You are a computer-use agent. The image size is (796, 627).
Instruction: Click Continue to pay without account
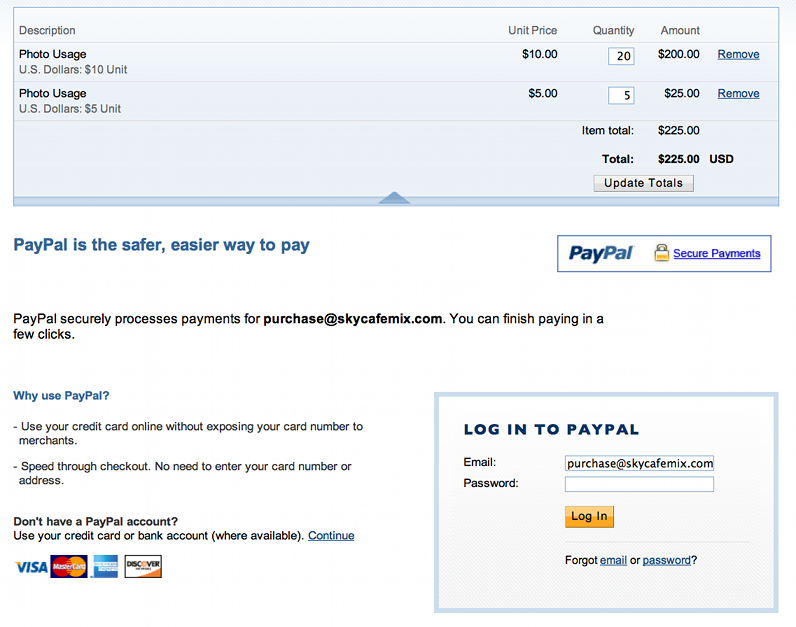331,535
